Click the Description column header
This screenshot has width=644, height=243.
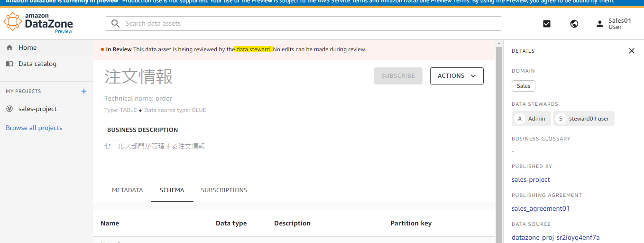pyautogui.click(x=292, y=223)
